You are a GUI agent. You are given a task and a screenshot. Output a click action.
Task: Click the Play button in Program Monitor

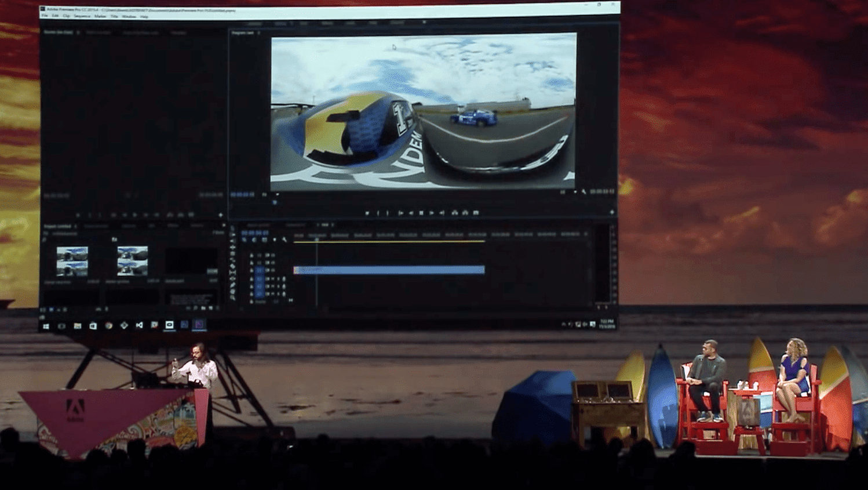tap(421, 213)
